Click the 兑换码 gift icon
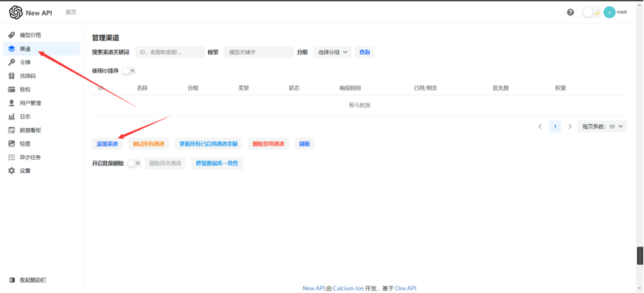Viewport: 644px width, 293px height. click(12, 76)
